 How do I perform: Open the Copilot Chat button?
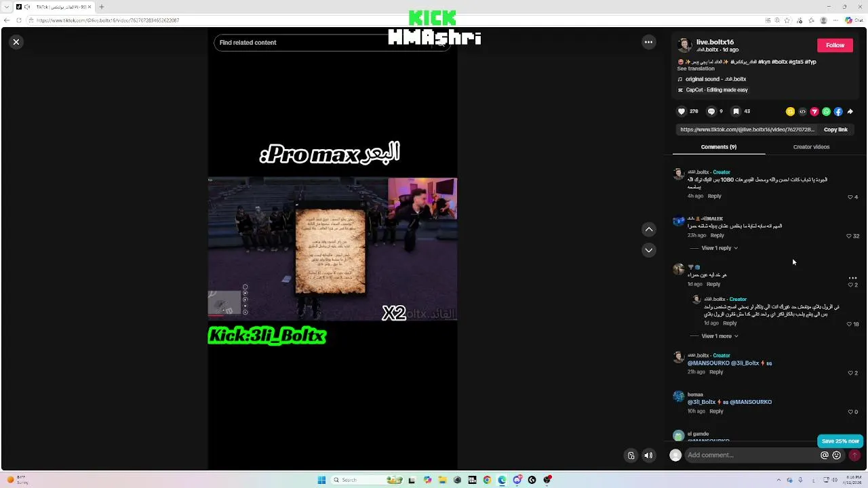(853, 20)
